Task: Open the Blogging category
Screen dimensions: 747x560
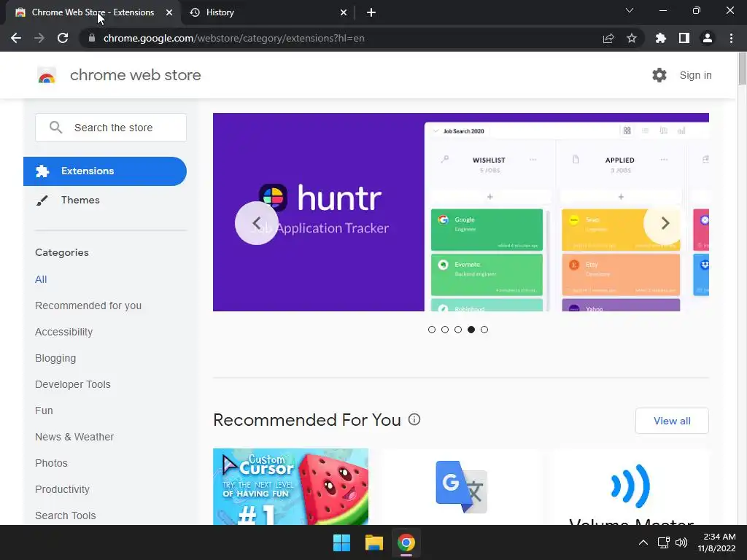Action: click(x=55, y=358)
